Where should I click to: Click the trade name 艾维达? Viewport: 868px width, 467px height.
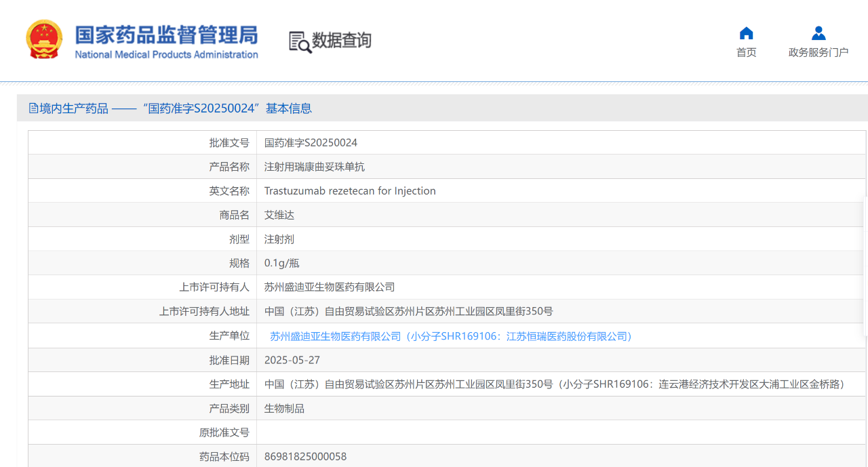pos(279,215)
